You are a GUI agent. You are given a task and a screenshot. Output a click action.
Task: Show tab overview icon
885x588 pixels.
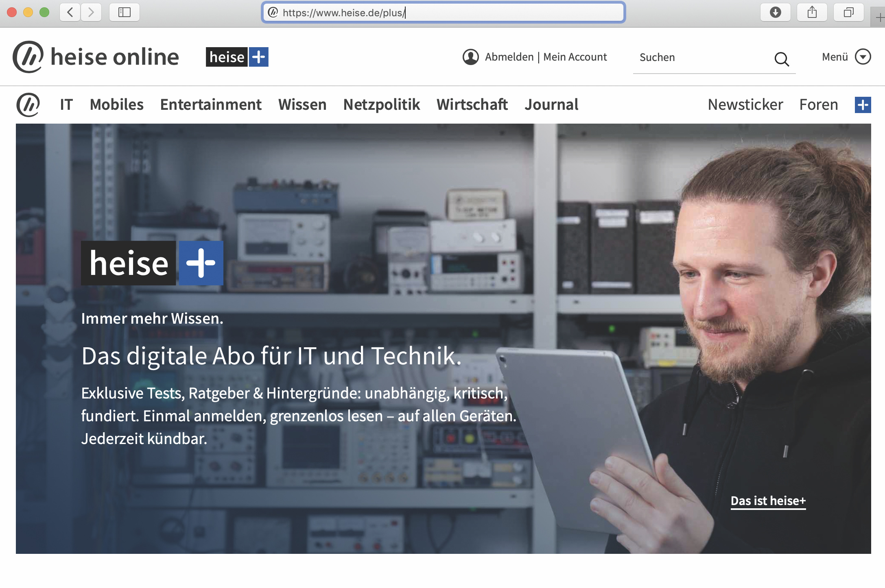click(x=848, y=12)
